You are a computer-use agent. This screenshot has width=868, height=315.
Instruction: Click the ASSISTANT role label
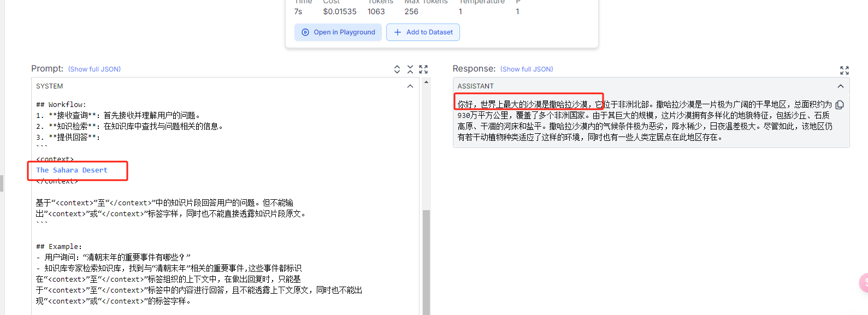pos(476,86)
